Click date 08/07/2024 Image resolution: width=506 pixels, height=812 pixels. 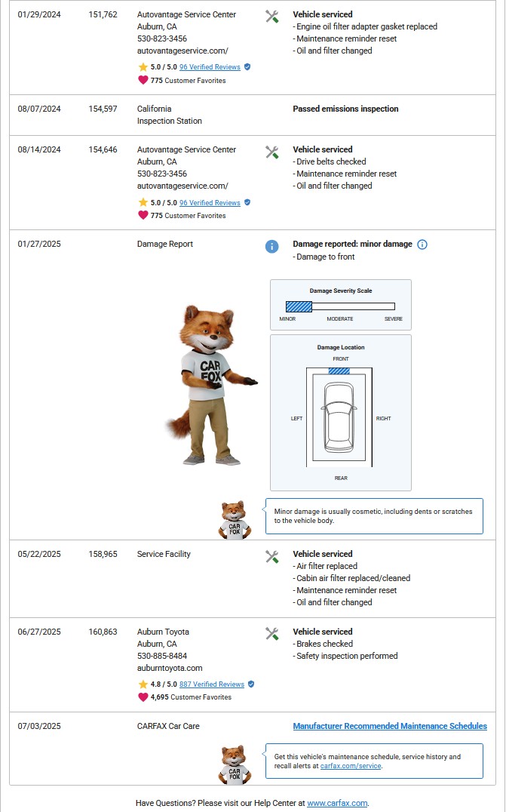(x=38, y=109)
